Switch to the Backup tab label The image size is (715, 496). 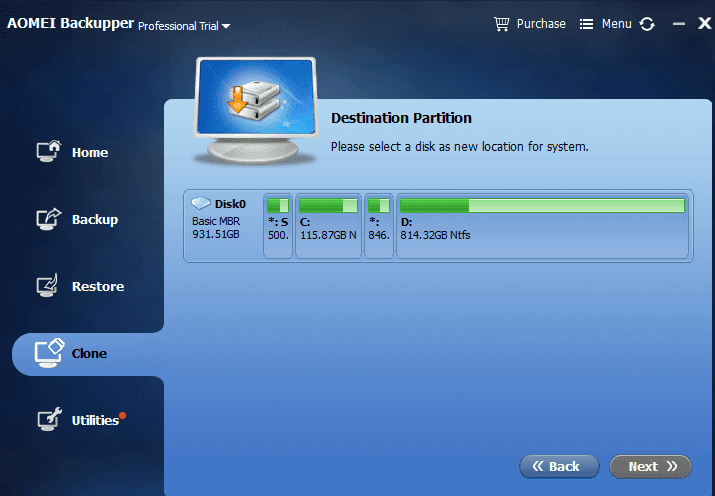pos(95,219)
